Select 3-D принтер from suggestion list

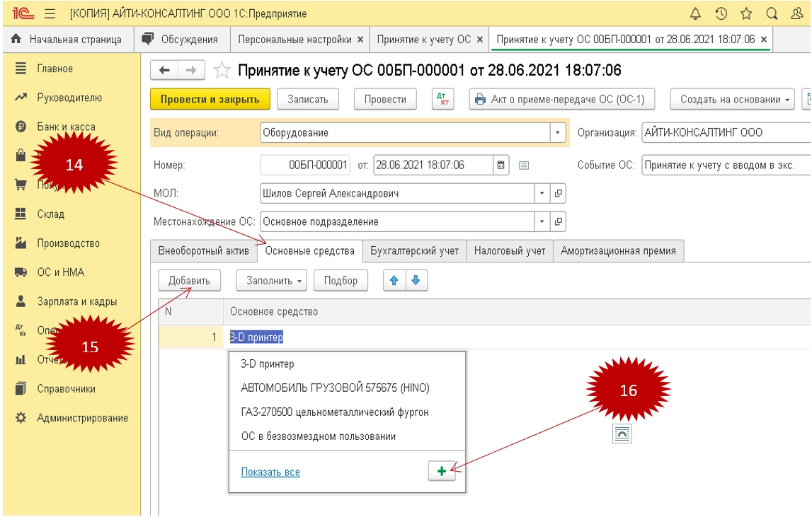point(347,364)
